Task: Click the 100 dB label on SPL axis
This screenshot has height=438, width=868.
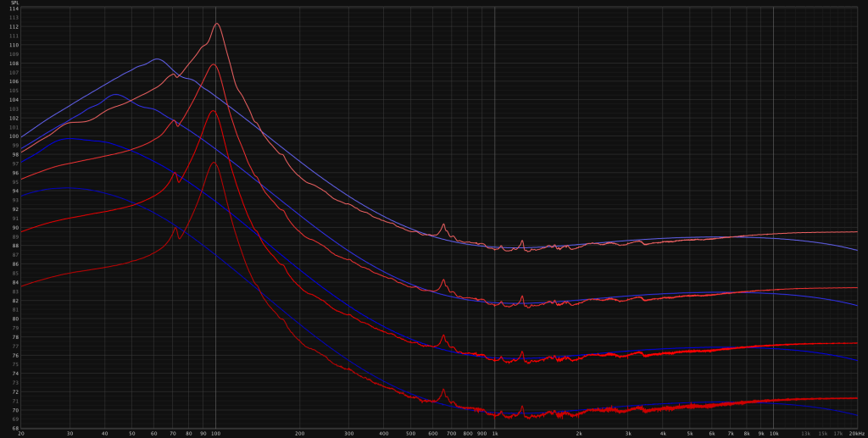Action: pyautogui.click(x=14, y=136)
